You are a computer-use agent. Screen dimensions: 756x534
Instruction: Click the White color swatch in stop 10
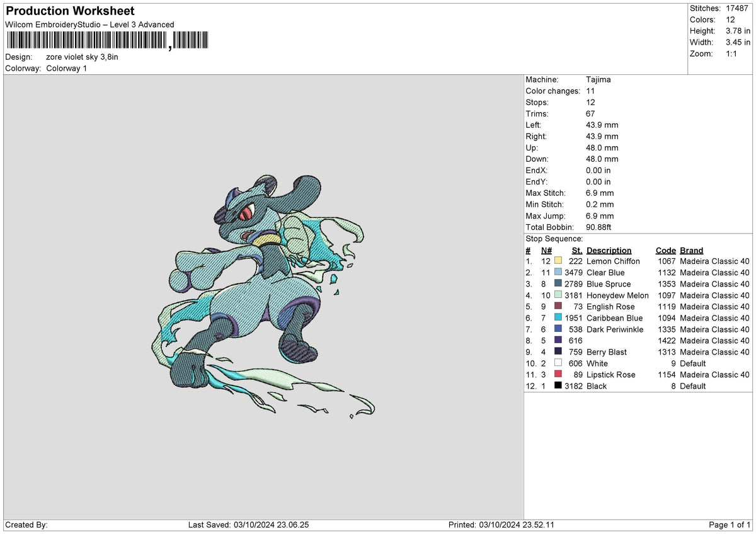[x=558, y=363]
